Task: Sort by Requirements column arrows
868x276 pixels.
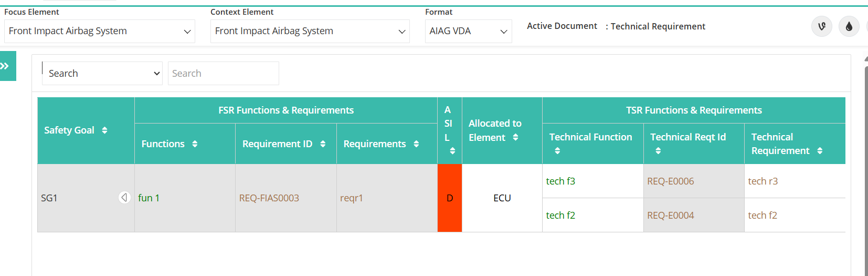Action: pos(416,144)
